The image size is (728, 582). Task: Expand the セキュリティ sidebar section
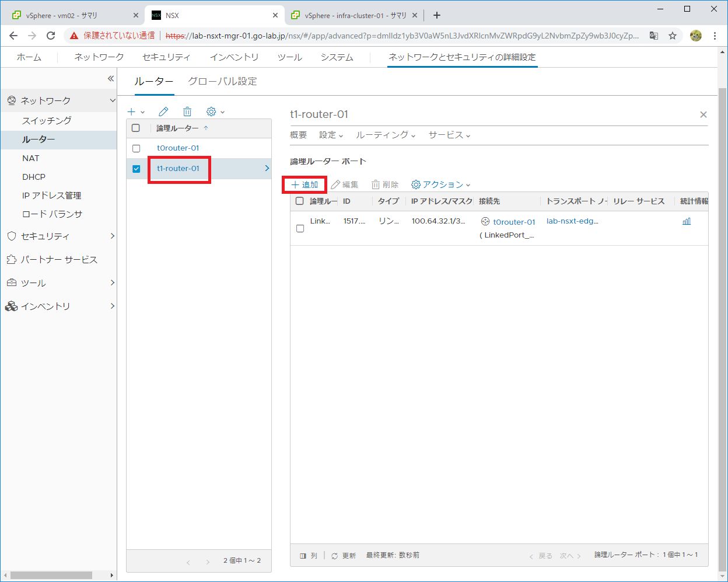(113, 236)
